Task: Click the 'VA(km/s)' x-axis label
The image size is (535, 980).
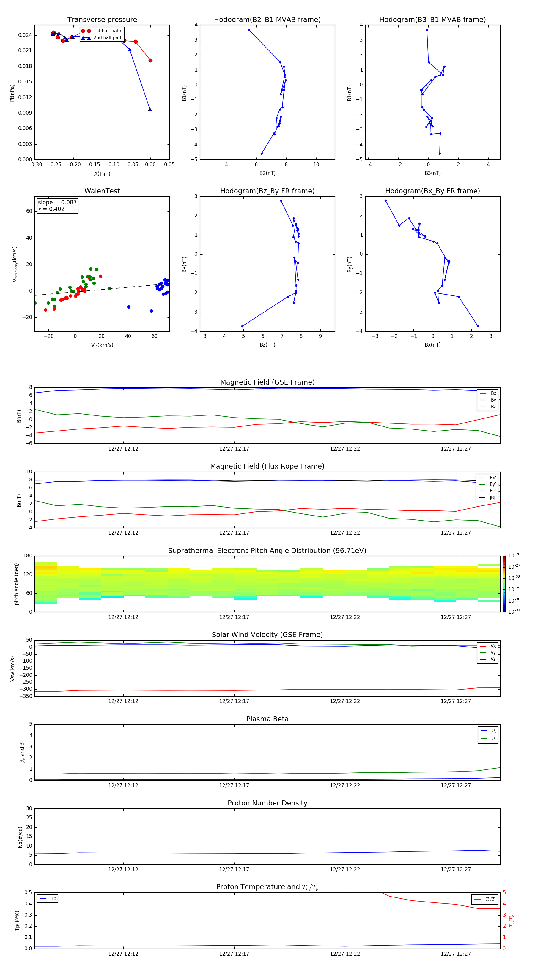Action: 102,345
